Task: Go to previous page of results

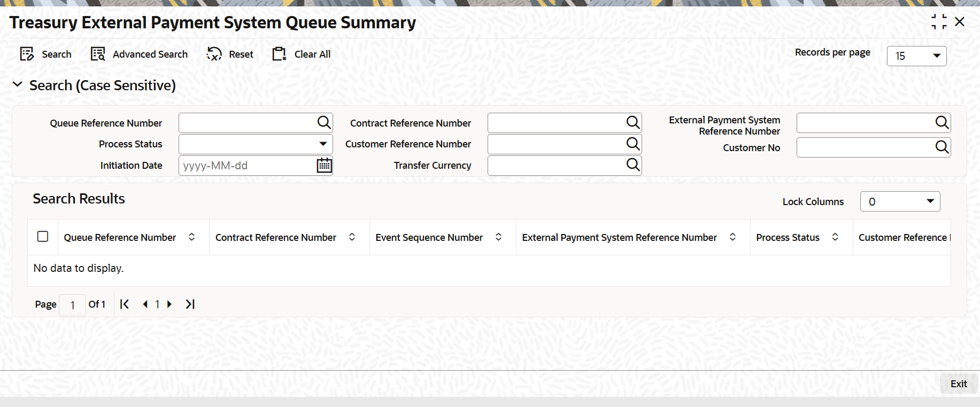Action: (145, 304)
